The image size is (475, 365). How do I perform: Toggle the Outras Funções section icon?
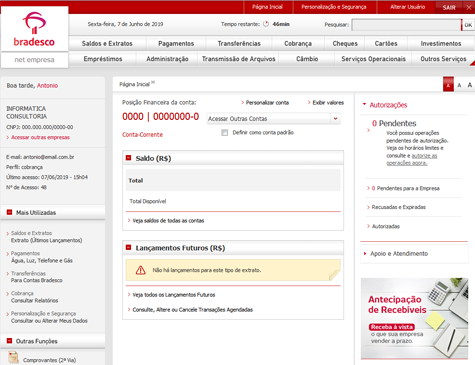9,341
